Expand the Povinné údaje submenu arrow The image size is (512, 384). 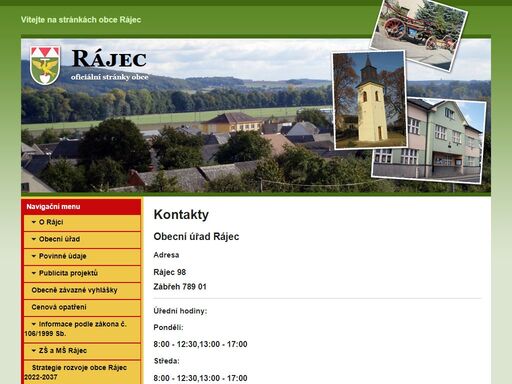click(x=34, y=256)
